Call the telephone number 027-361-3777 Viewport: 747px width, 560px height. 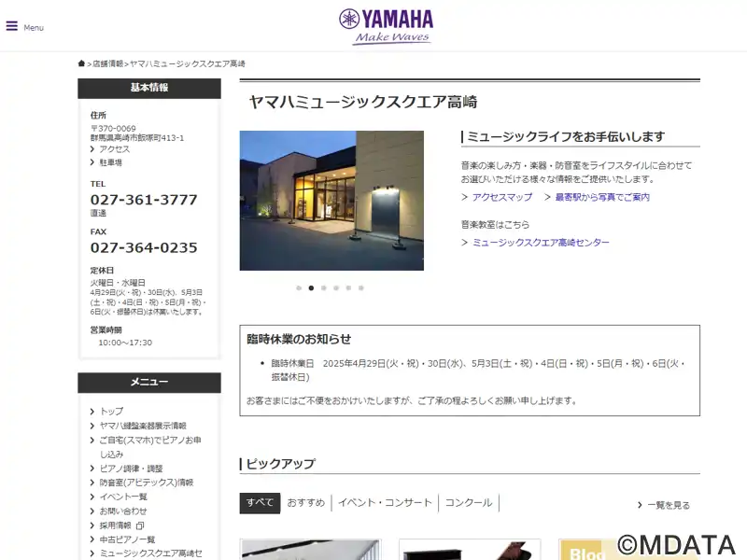click(144, 200)
